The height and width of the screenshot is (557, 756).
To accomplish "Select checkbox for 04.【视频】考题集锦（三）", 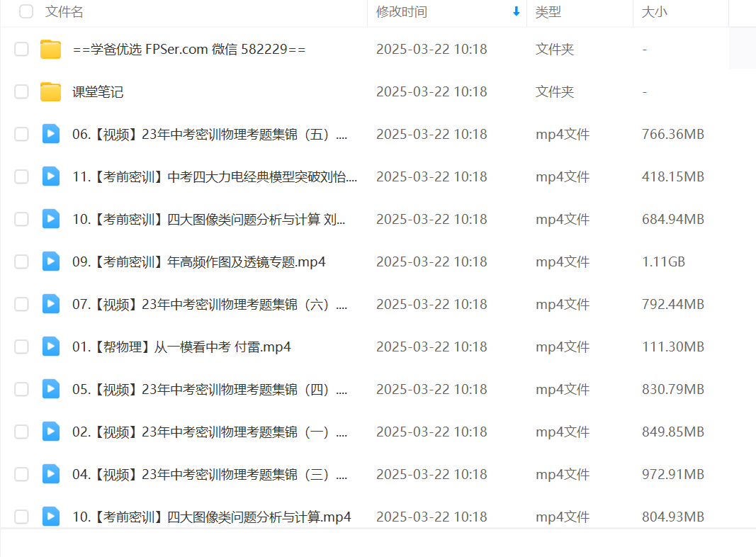I will click(21, 473).
